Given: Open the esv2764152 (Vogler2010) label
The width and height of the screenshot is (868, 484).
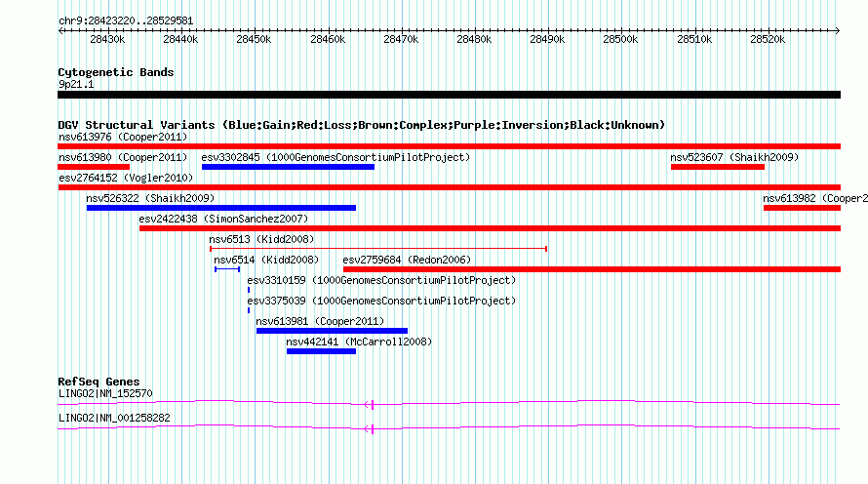Looking at the screenshot, I should click(x=126, y=178).
